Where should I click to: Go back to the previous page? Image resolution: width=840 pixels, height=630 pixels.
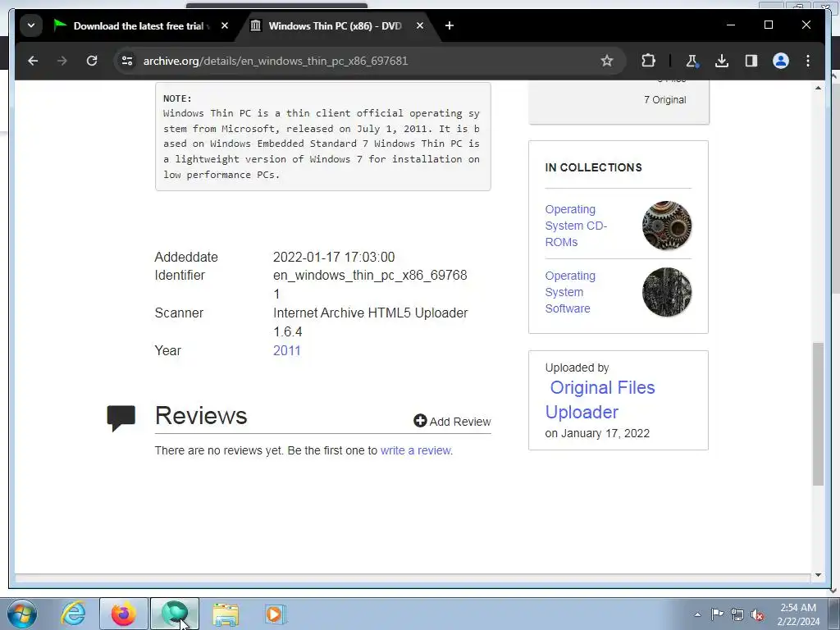(33, 61)
